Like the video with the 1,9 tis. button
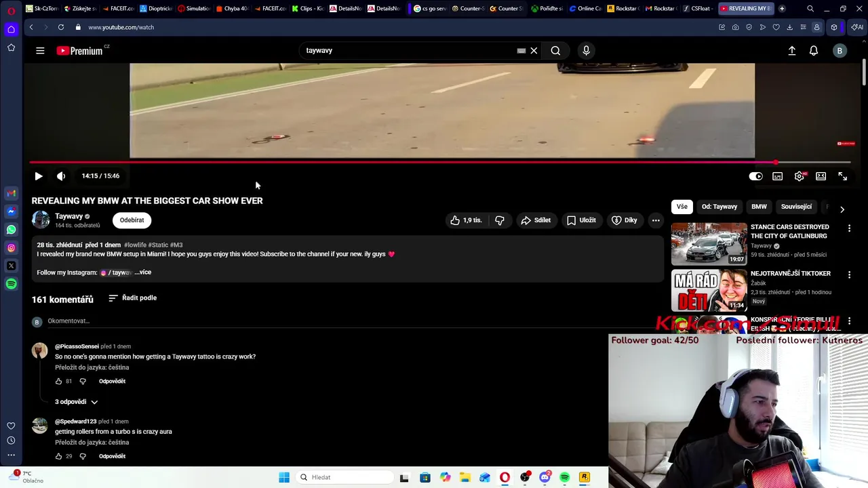This screenshot has width=868, height=488. 467,220
